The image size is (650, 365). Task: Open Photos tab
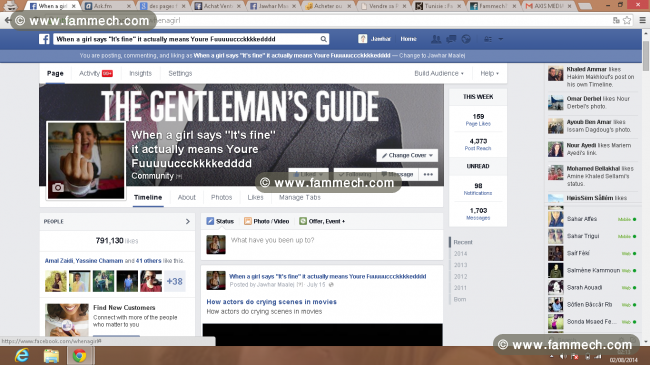click(x=221, y=197)
